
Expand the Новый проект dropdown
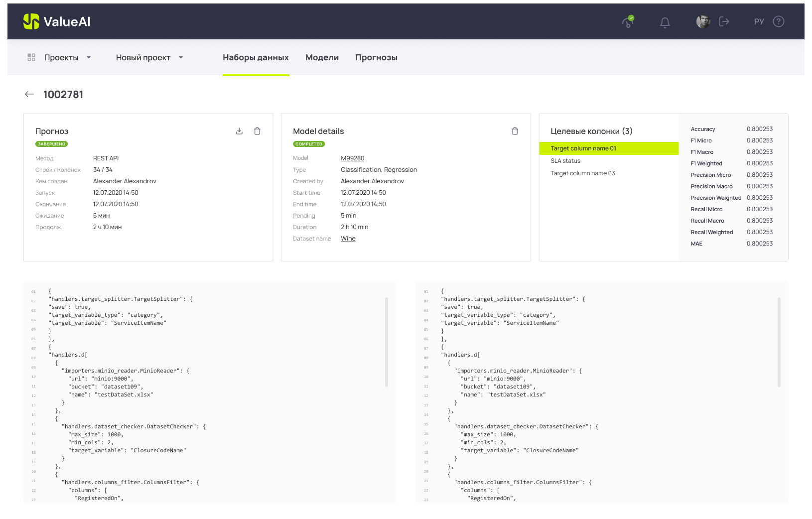[x=181, y=57]
